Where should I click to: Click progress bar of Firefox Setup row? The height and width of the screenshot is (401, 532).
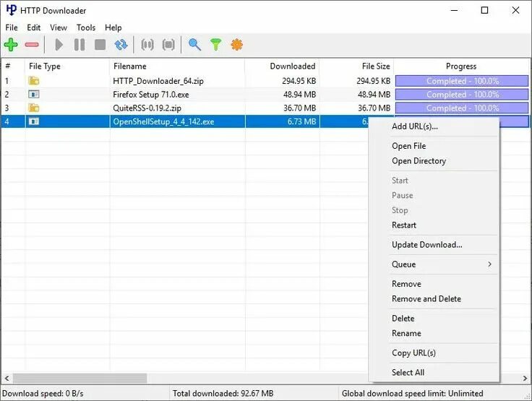[x=462, y=95]
